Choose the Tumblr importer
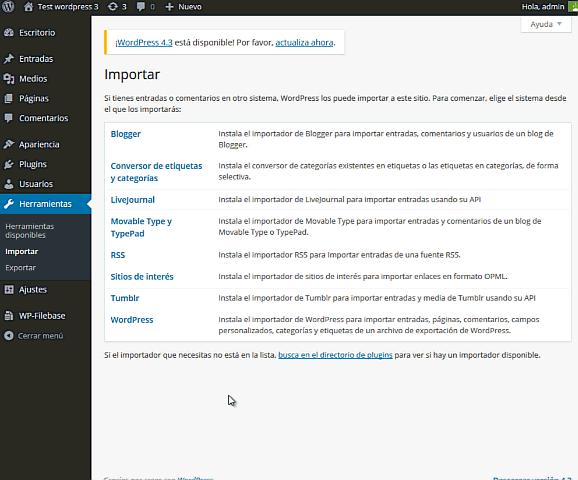This screenshot has height=480, width=578. (125, 298)
